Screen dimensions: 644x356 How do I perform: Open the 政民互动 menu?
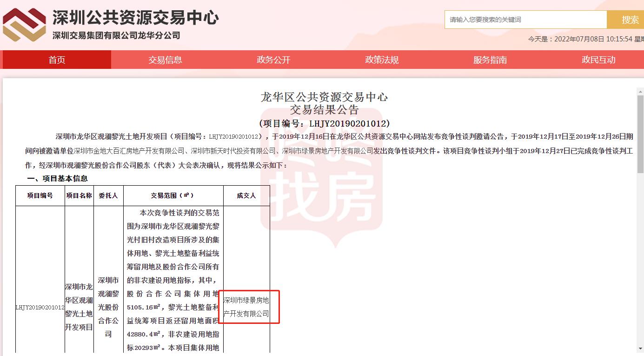point(598,60)
